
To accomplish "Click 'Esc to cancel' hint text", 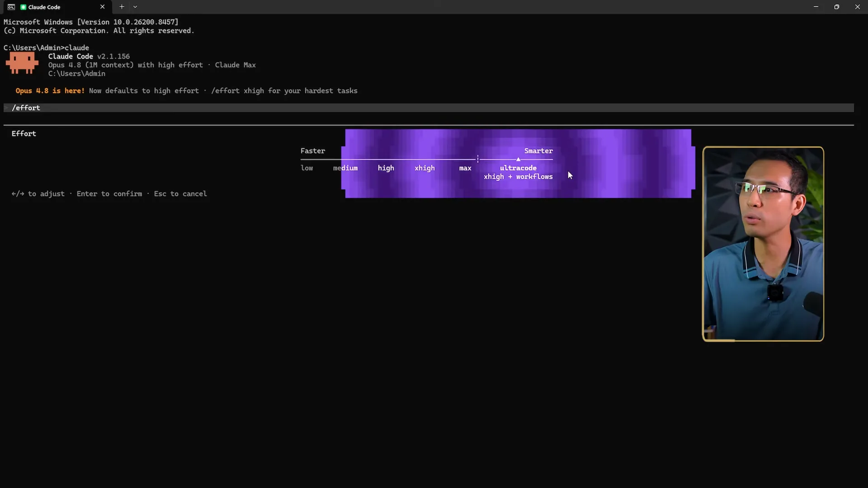I will tap(180, 194).
